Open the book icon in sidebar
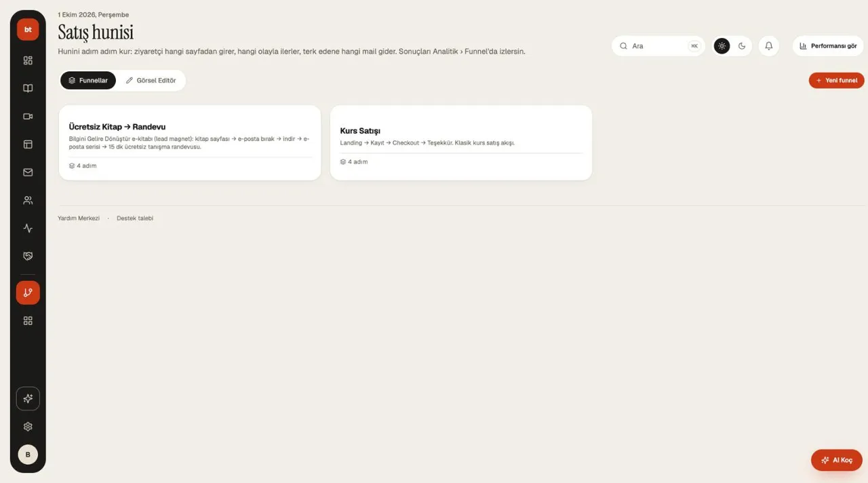Image resolution: width=868 pixels, height=483 pixels. pos(28,88)
